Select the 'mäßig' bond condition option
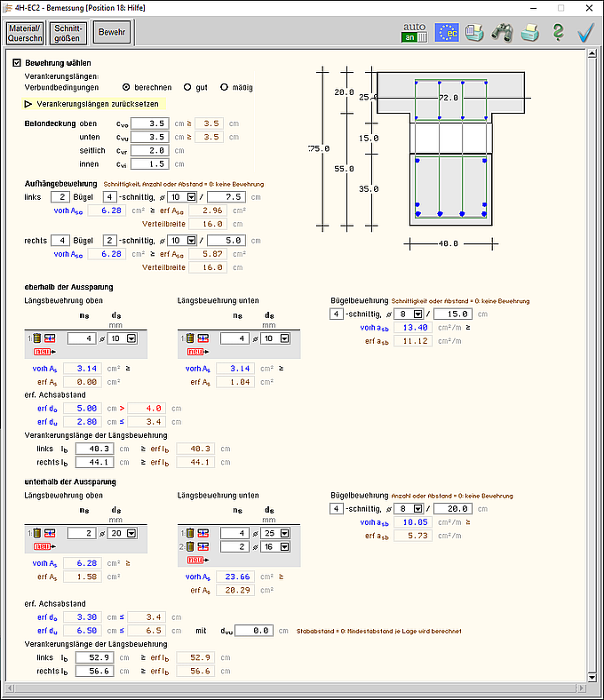Screen dimensions: 604x700 click(x=224, y=87)
